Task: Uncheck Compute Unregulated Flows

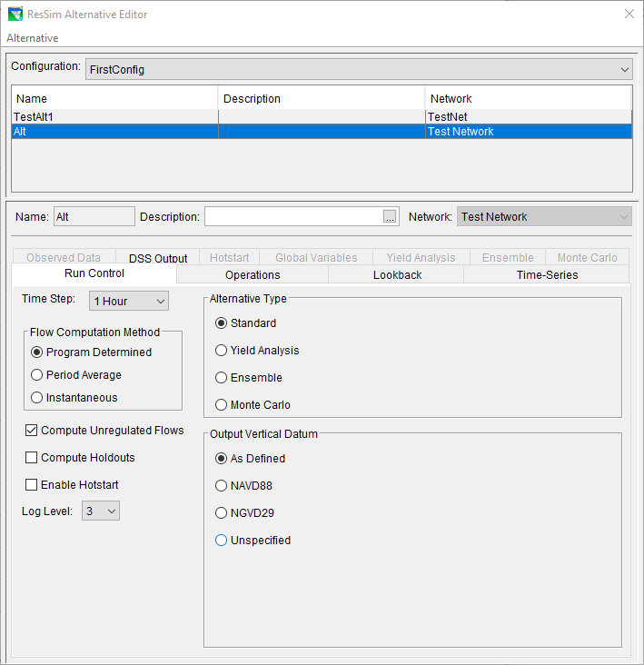Action: (x=33, y=431)
